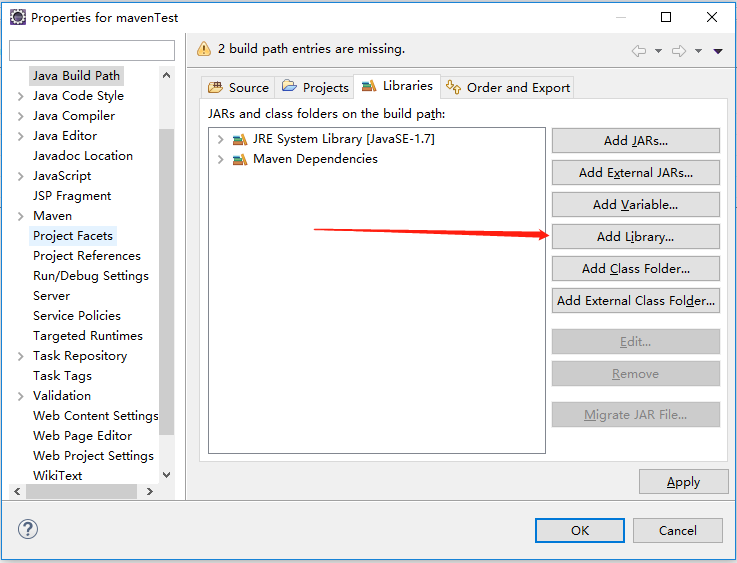Click the back navigation arrow icon
The width and height of the screenshot is (737, 563).
[x=639, y=51]
